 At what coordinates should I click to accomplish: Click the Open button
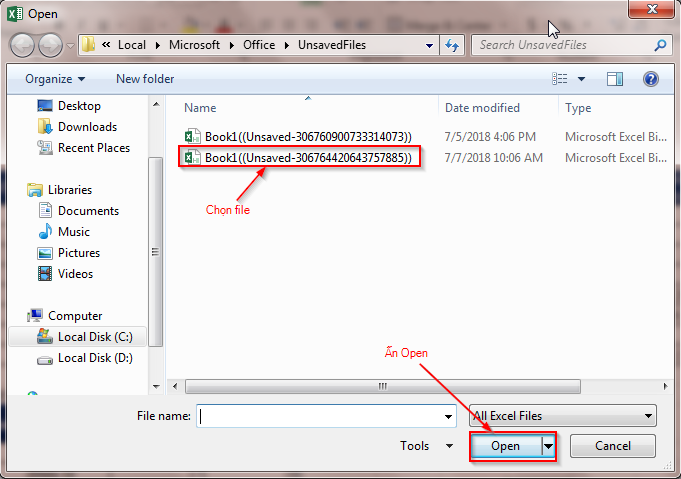(506, 446)
